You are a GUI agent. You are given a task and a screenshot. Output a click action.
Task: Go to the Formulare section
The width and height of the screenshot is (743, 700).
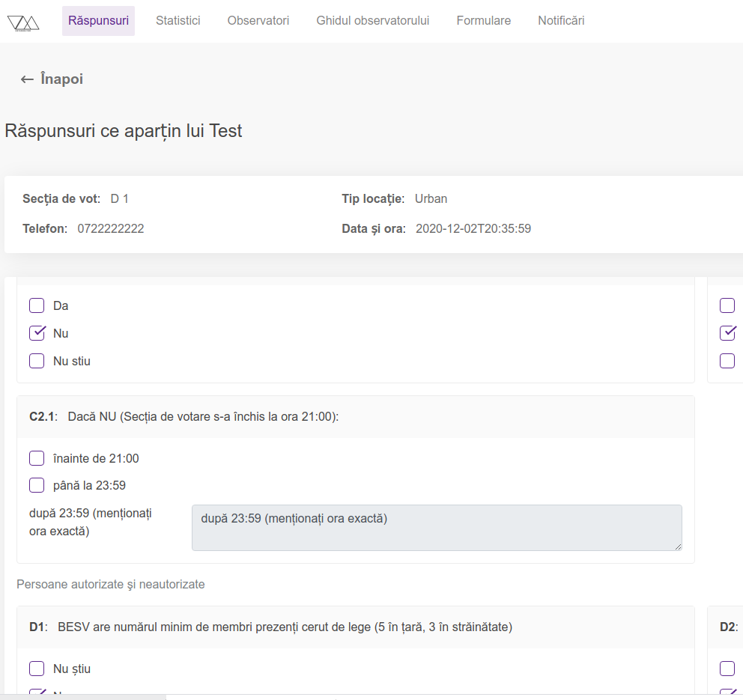click(x=483, y=20)
